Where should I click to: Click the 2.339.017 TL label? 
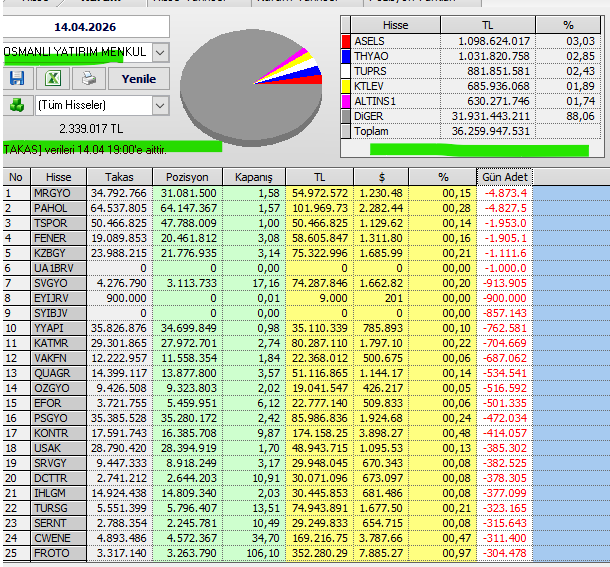pos(91,129)
